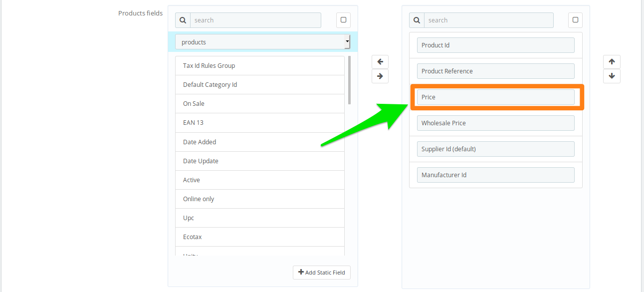
Task: Check the select-all box in left panel
Action: click(x=343, y=20)
